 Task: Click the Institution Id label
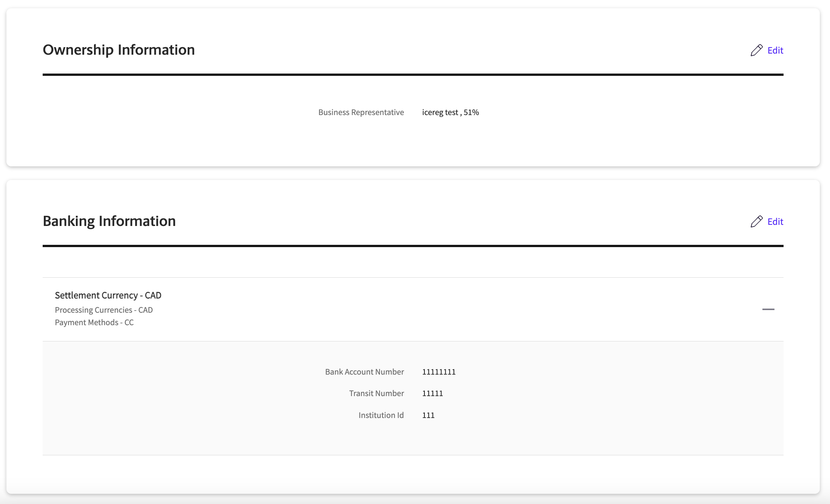[x=381, y=415]
